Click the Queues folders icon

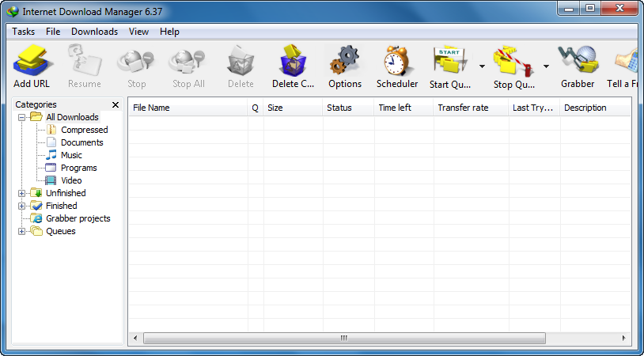point(36,231)
